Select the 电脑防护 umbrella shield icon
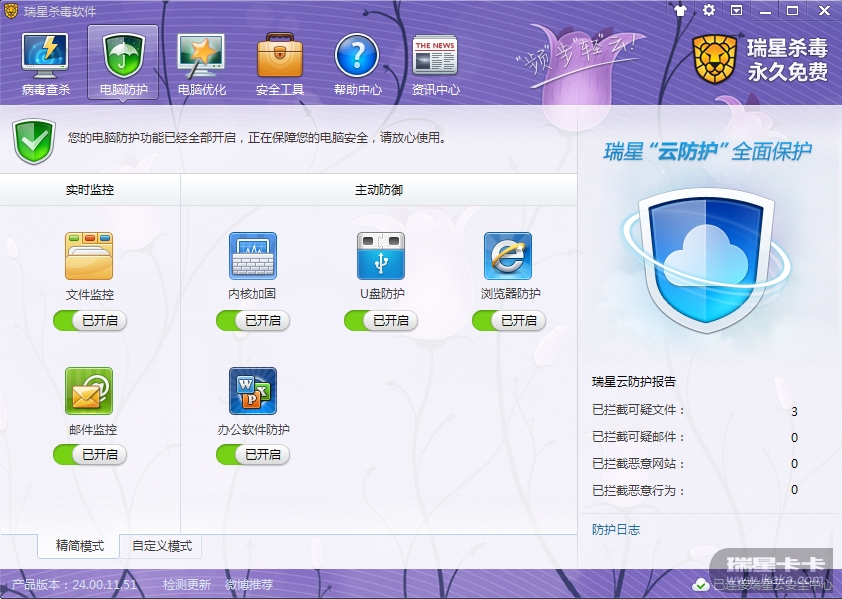842x599 pixels. pyautogui.click(x=124, y=55)
